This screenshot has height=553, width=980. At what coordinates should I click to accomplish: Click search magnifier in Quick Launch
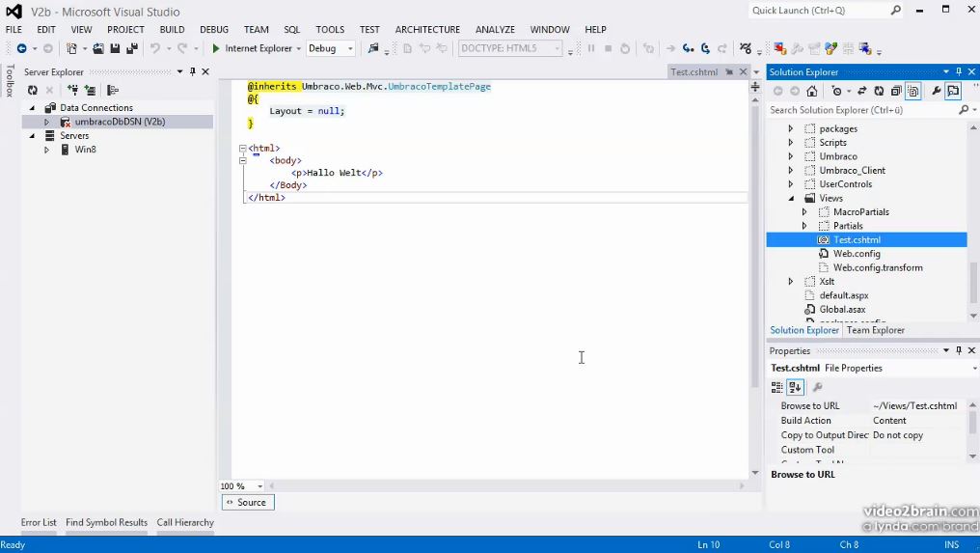(x=896, y=10)
